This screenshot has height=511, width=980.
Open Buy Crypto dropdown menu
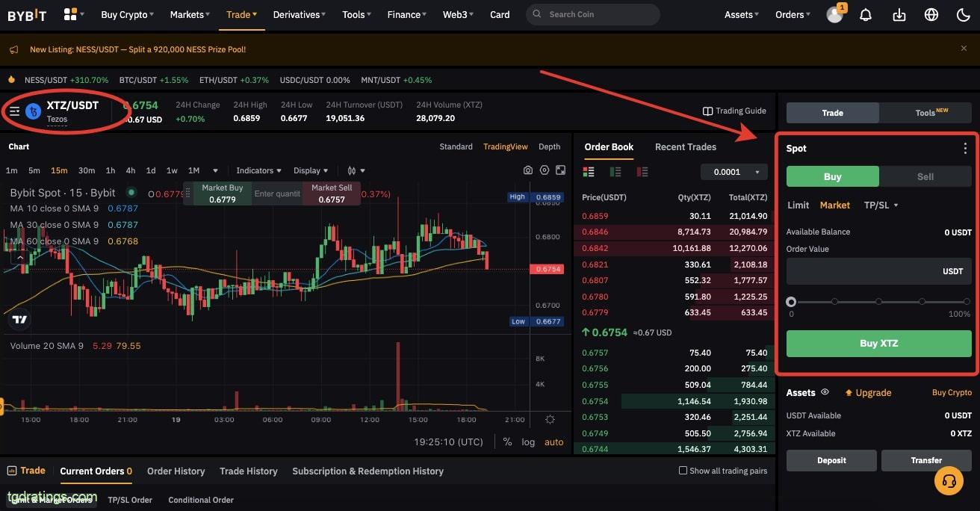tap(128, 14)
